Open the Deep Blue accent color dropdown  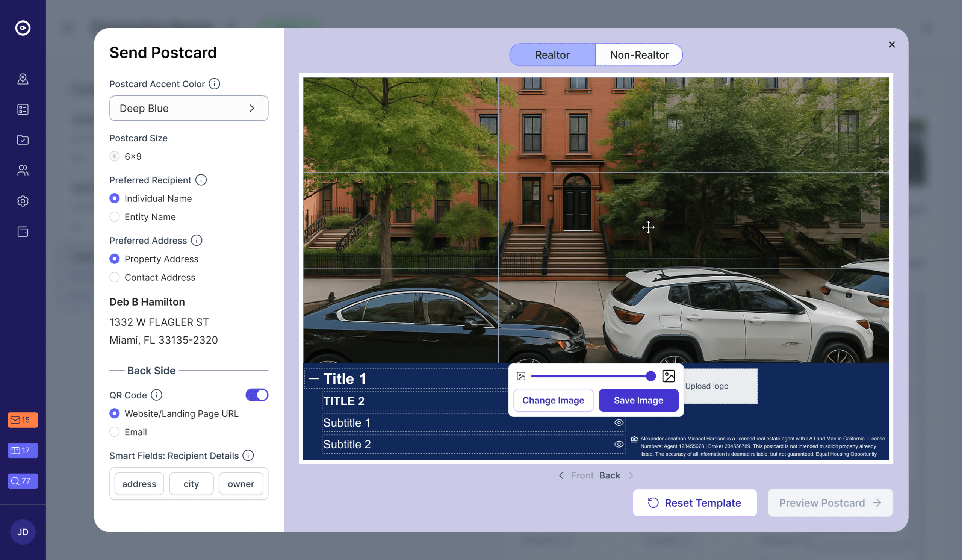click(189, 108)
